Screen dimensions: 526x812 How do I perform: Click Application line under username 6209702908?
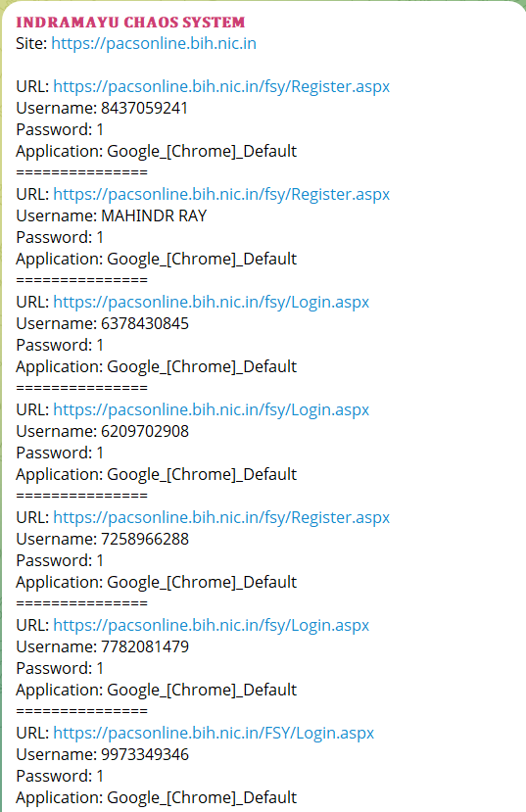click(x=157, y=474)
